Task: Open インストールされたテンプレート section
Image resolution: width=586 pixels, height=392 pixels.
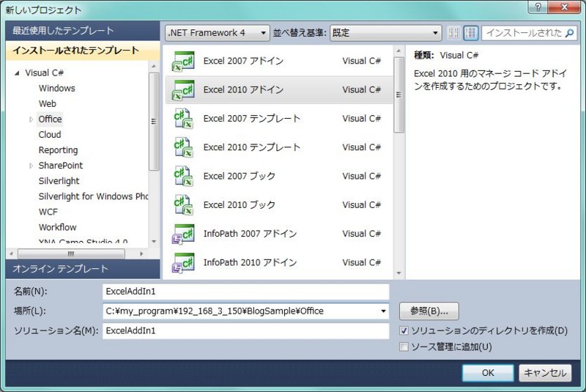Action: [x=83, y=51]
